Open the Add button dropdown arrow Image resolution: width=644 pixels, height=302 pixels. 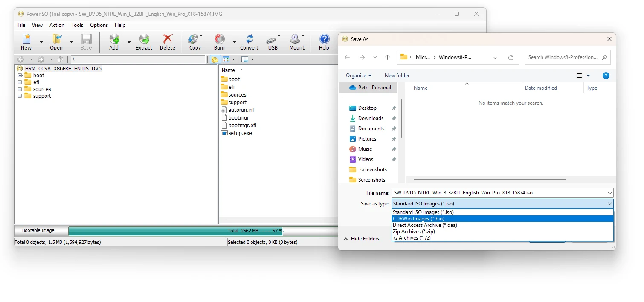coord(129,42)
